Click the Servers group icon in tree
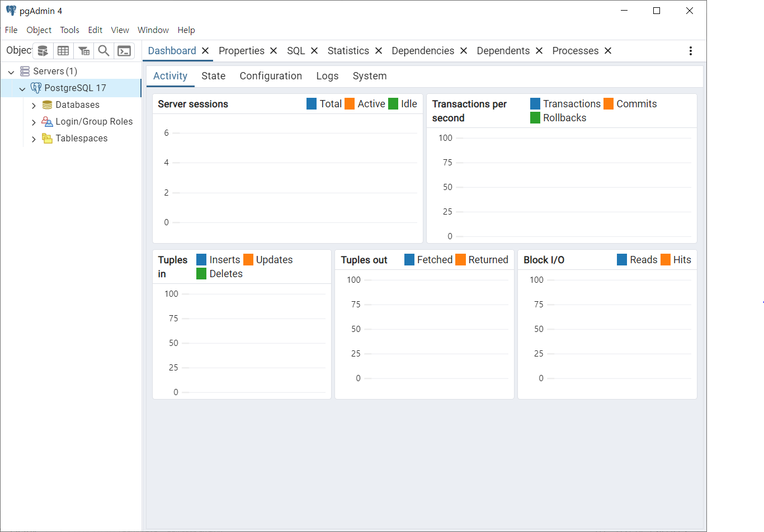Image resolution: width=764 pixels, height=532 pixels. pyautogui.click(x=25, y=71)
